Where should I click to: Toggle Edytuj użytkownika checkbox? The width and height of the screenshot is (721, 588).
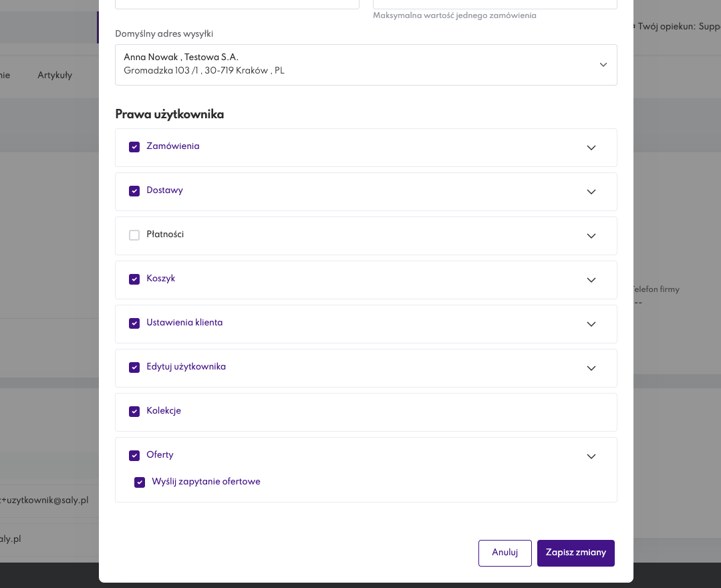click(x=134, y=367)
